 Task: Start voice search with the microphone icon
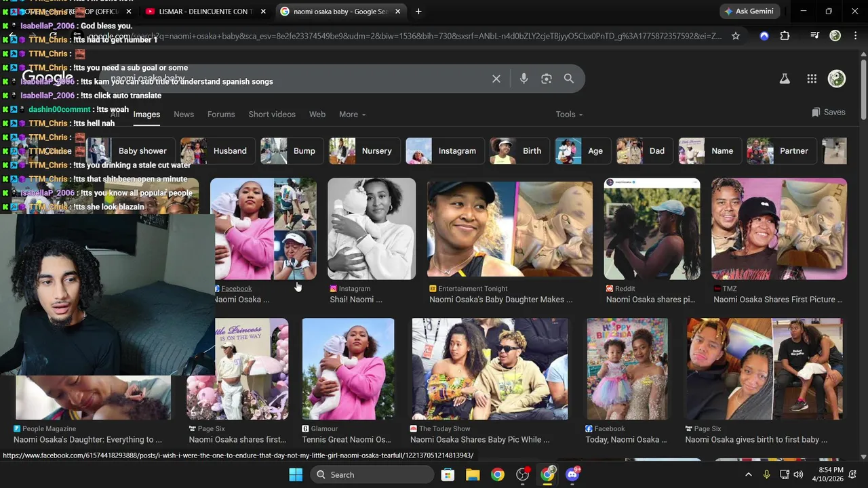[x=524, y=79]
